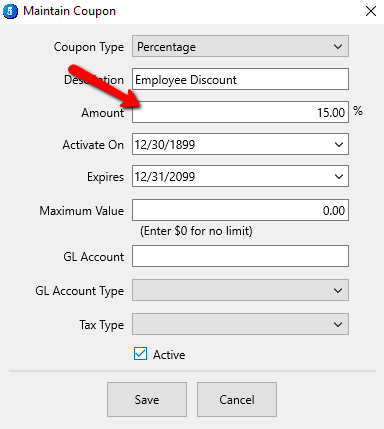Close the Maintain Coupon dialog
Viewport: 384px width, 429px height.
tap(371, 11)
